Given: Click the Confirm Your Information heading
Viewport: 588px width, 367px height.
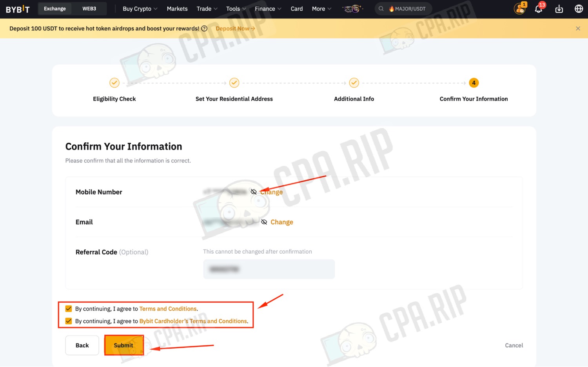Looking at the screenshot, I should pyautogui.click(x=123, y=146).
